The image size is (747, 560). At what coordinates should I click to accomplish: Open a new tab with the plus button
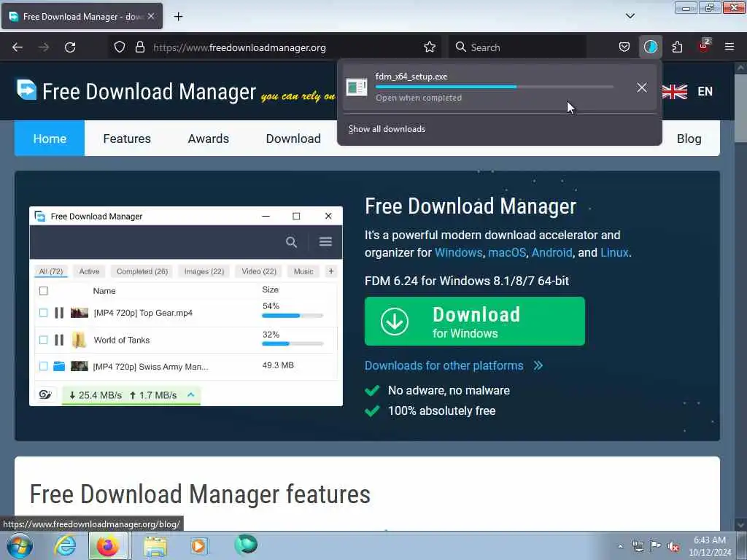click(178, 17)
